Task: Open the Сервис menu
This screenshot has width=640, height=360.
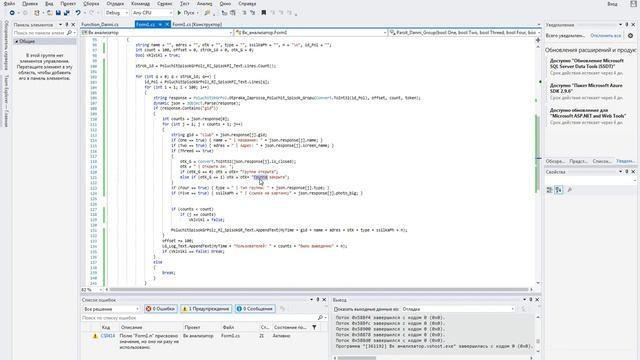Action: pos(164,4)
